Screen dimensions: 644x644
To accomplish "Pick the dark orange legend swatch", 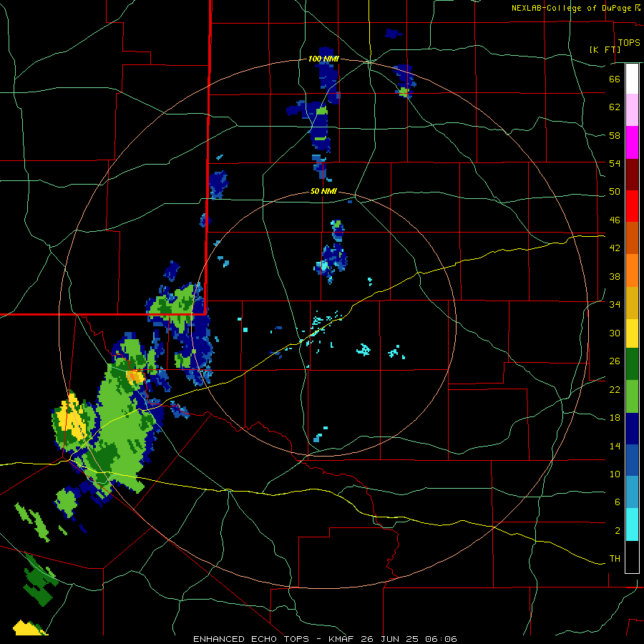I will (632, 238).
